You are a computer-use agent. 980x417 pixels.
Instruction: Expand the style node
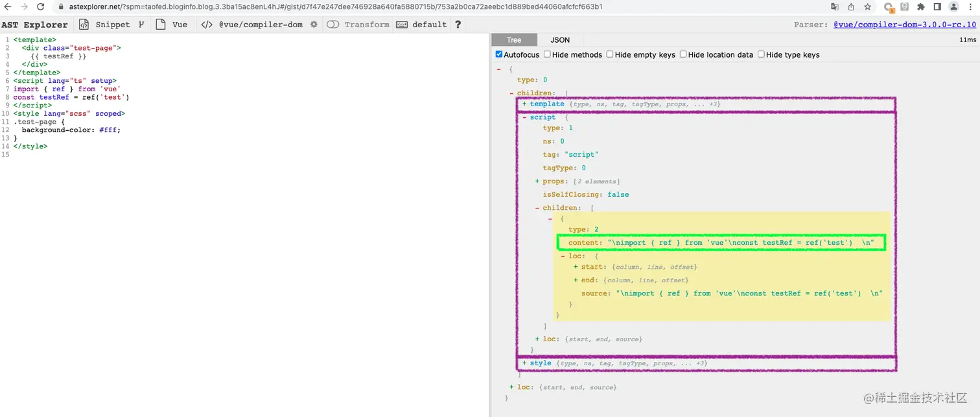pos(524,363)
